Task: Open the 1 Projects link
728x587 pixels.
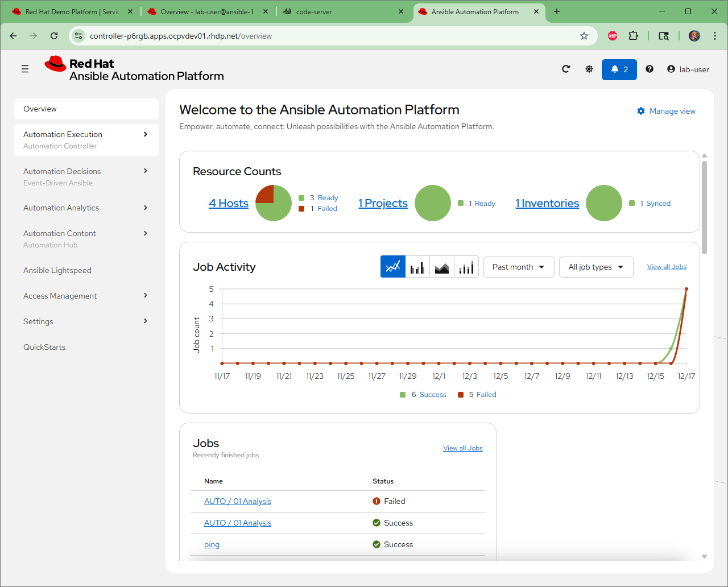Action: click(x=383, y=203)
